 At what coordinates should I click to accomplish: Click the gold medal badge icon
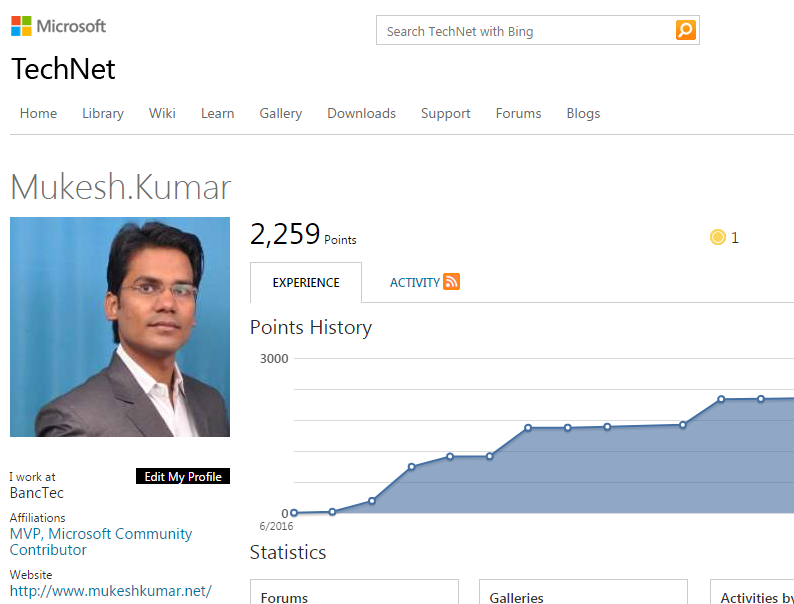tap(718, 237)
